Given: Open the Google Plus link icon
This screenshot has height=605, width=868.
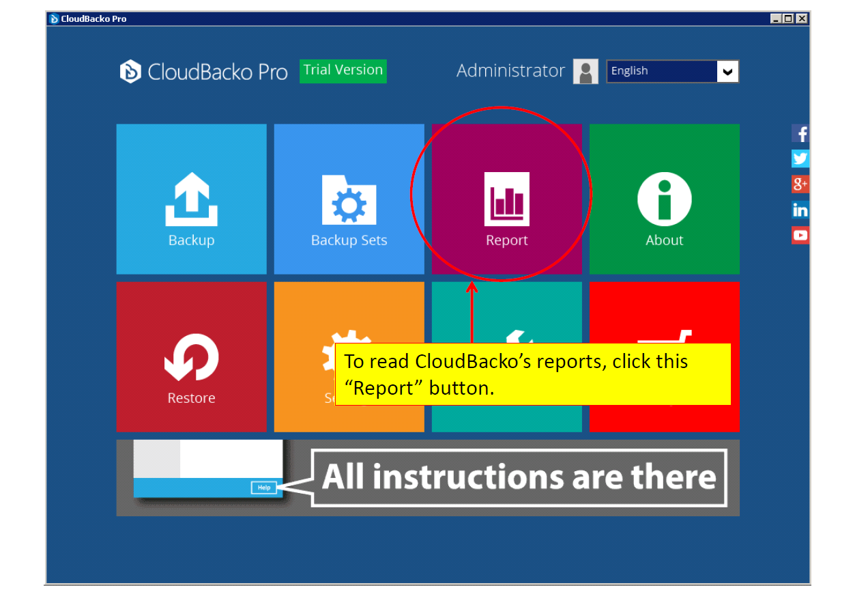Looking at the screenshot, I should click(800, 184).
